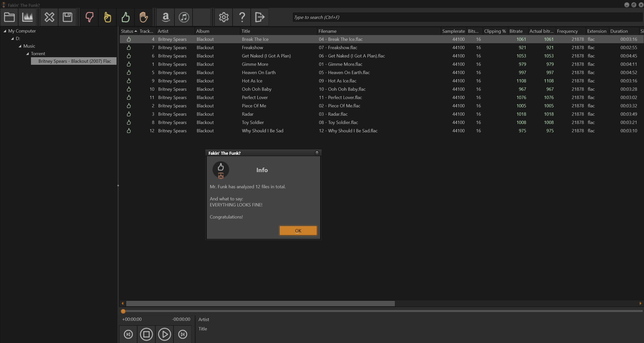Sort list by Bitrate column header
Viewport: 644px width, 343px height.
[516, 31]
